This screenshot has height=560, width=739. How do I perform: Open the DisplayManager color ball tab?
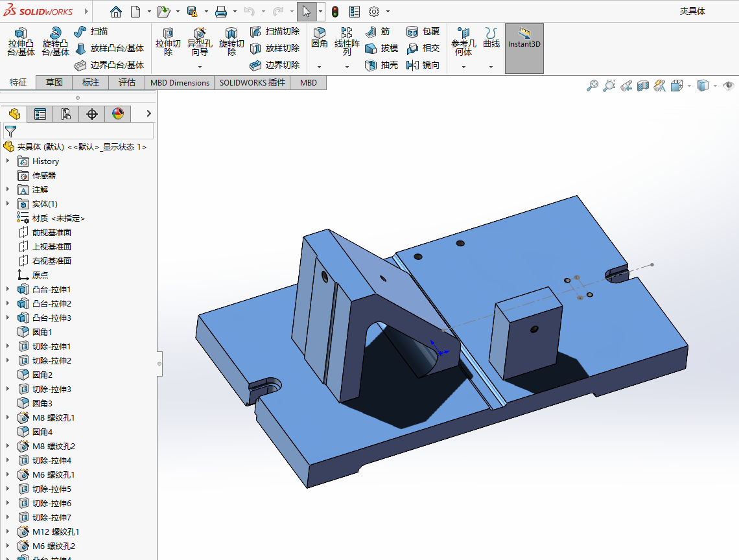118,113
